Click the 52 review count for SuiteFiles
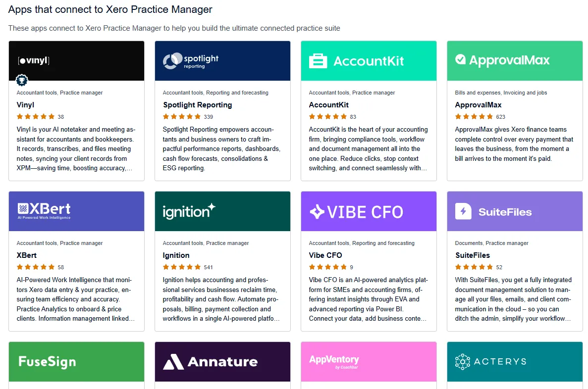 (x=499, y=267)
